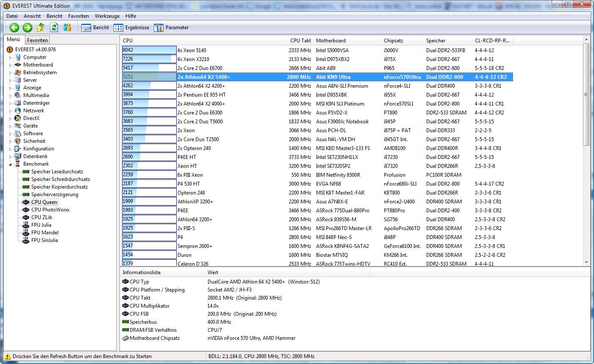Select Speicher Kopierdurchsatz benchmark
This screenshot has width=594, height=364.
click(x=60, y=187)
